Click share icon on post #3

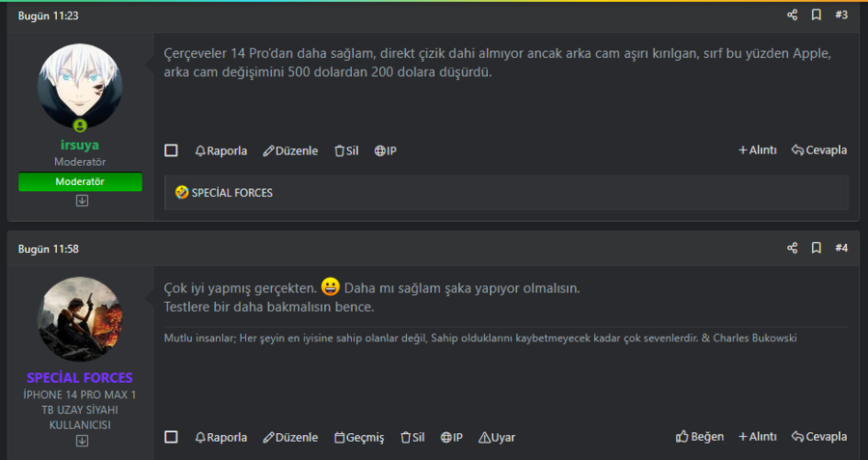click(792, 15)
